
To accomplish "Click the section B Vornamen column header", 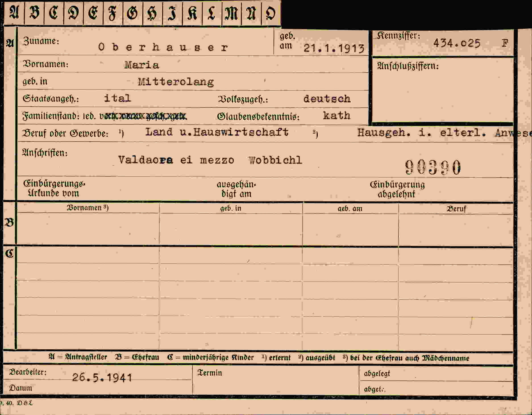I will [x=88, y=208].
